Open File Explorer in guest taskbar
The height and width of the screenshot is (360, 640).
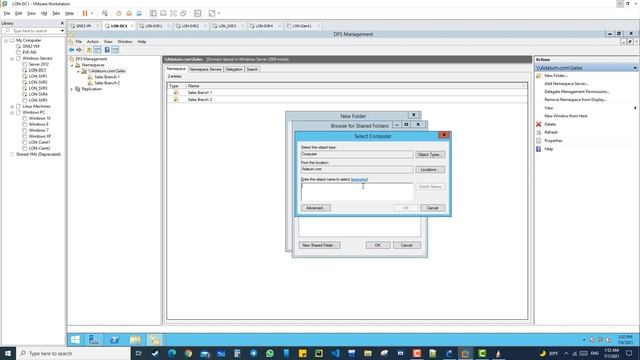point(135,340)
